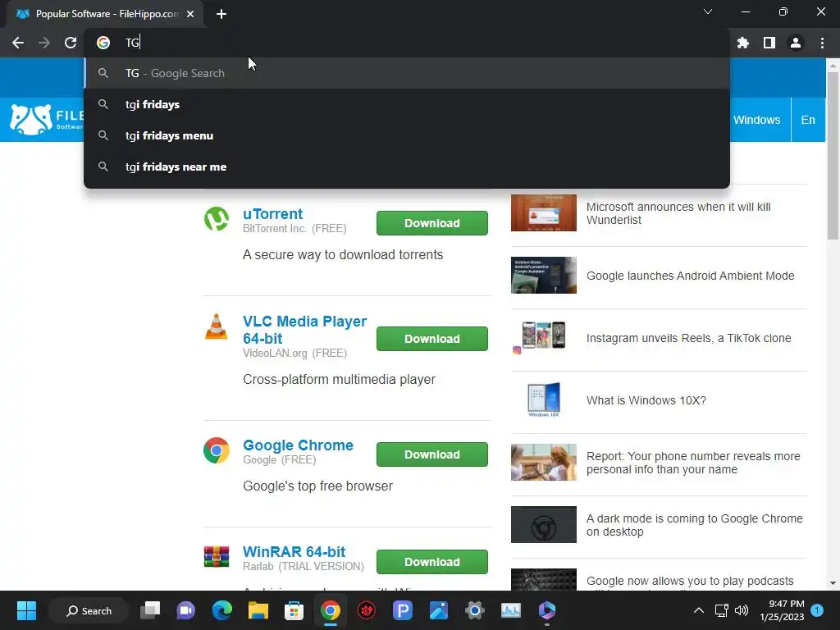
Task: Choose the TG Google Search suggestion
Action: coord(407,73)
